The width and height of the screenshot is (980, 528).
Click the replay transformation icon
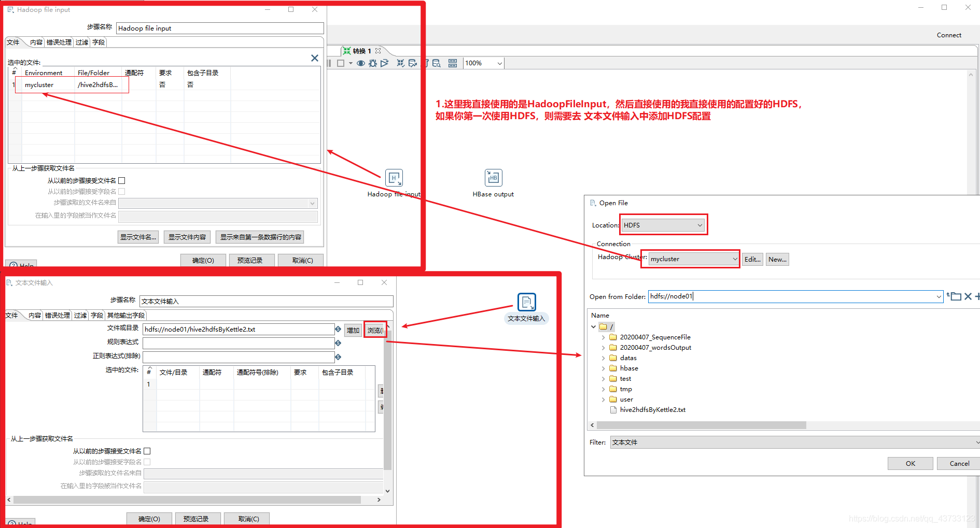[384, 63]
